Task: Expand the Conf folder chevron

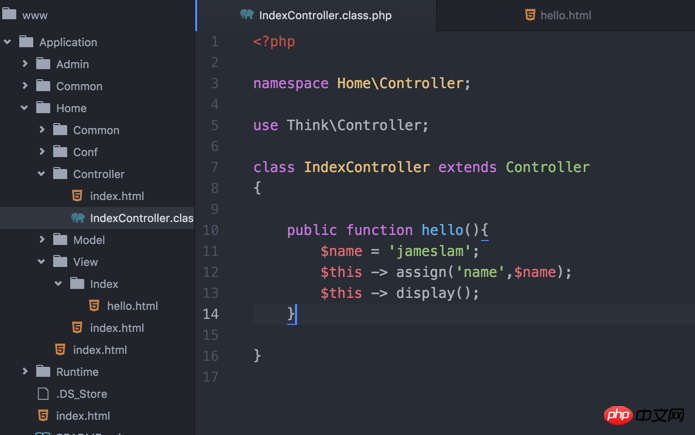Action: (42, 152)
